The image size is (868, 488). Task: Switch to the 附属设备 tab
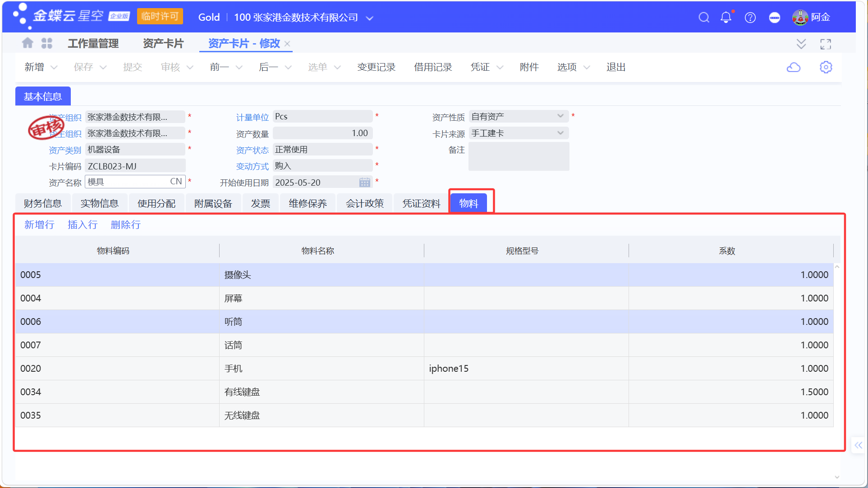213,203
